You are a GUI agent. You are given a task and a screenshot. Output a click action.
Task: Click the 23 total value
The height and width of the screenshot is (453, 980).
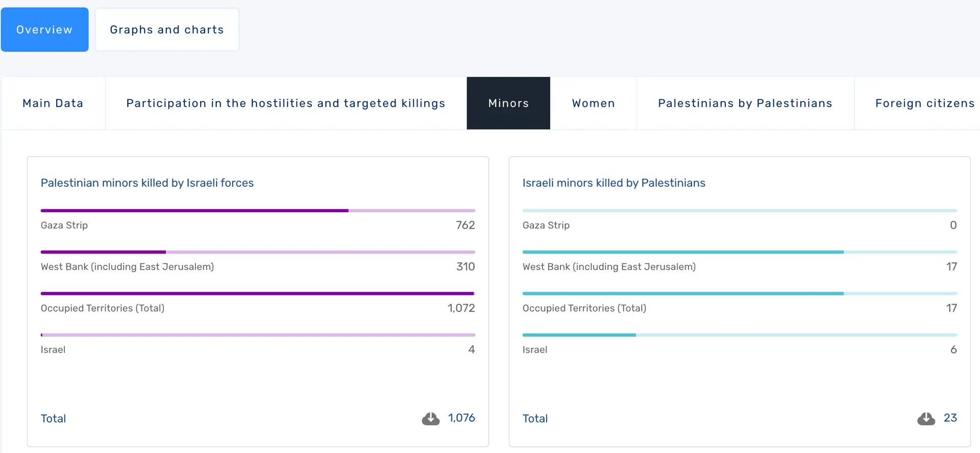coord(950,418)
